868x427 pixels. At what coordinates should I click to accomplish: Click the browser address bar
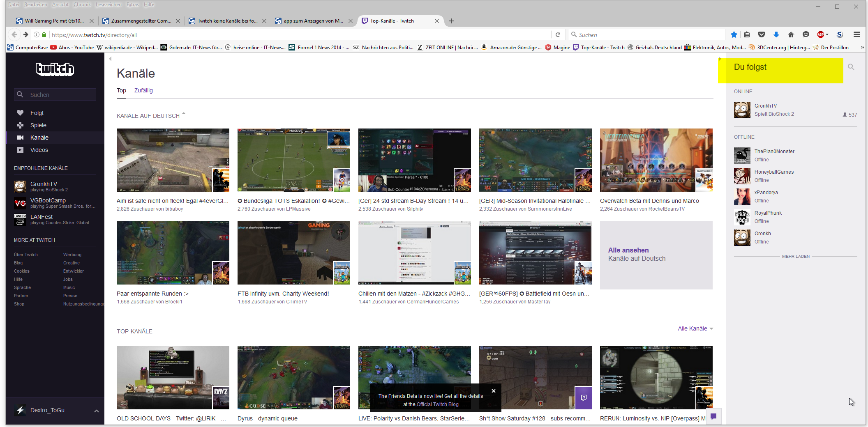pyautogui.click(x=300, y=35)
